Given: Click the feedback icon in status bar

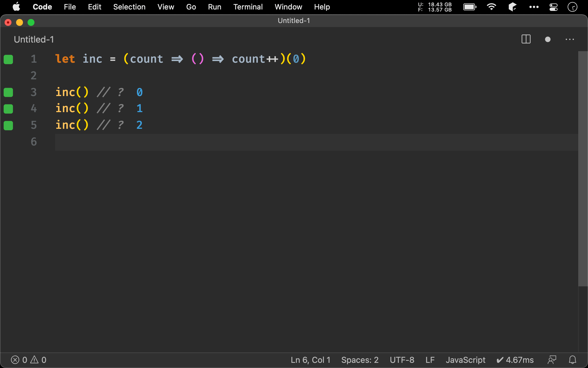Looking at the screenshot, I should pyautogui.click(x=552, y=360).
